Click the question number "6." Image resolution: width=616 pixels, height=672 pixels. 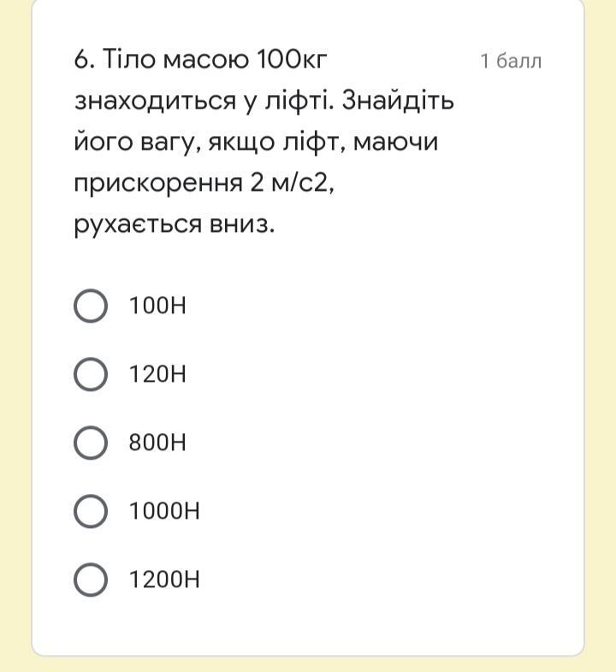click(x=84, y=60)
